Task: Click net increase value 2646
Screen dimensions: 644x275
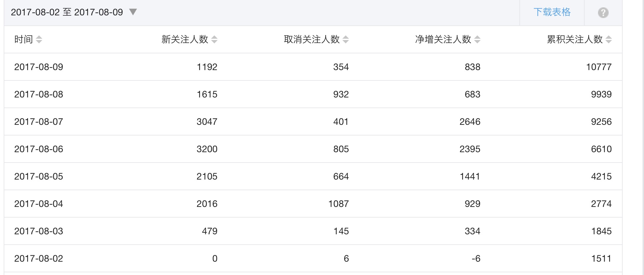Action: pos(470,121)
